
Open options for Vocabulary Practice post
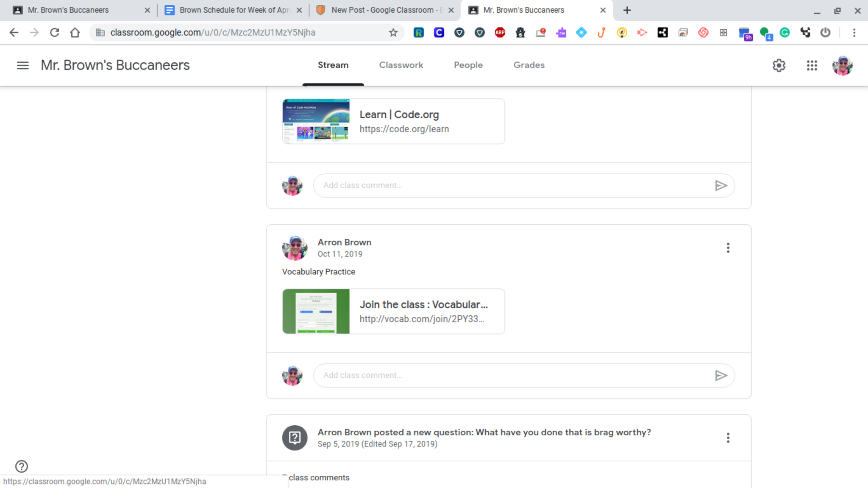[728, 248]
